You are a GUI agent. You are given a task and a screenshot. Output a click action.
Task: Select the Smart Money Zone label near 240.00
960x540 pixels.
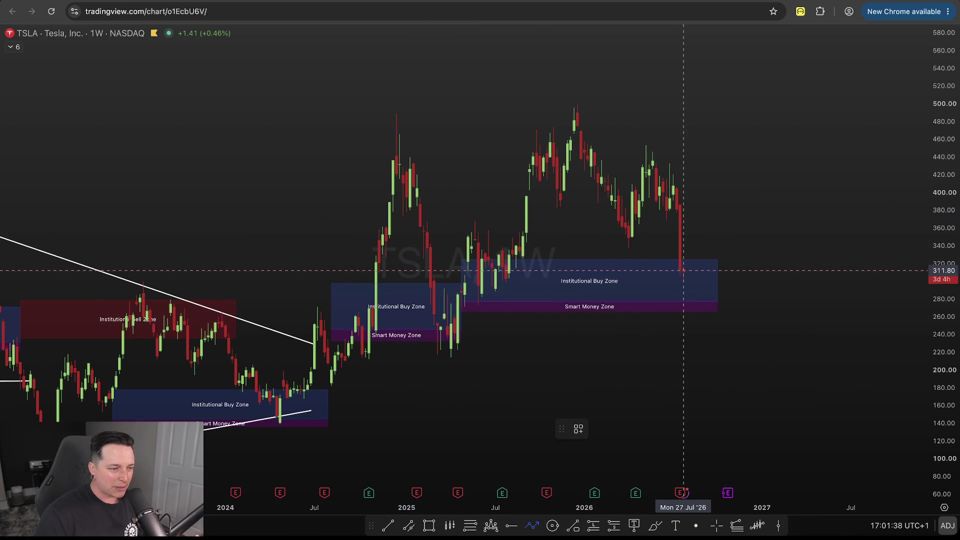[x=396, y=336]
